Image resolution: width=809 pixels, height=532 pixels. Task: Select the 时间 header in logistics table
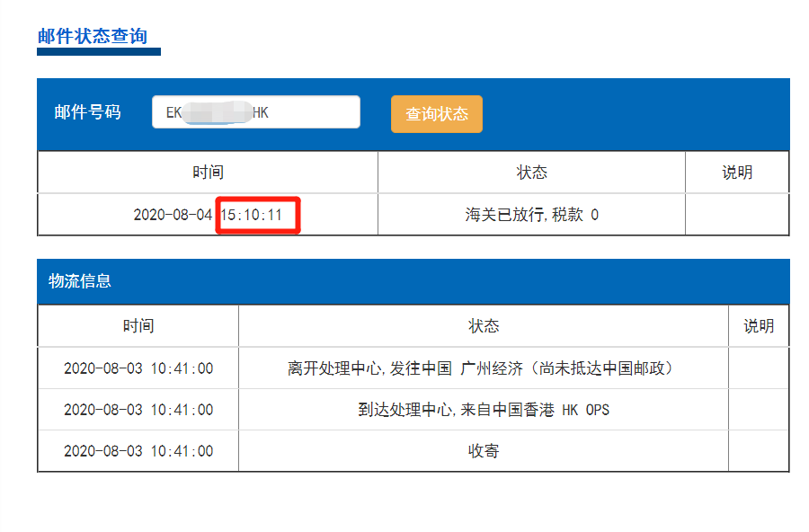tap(137, 326)
